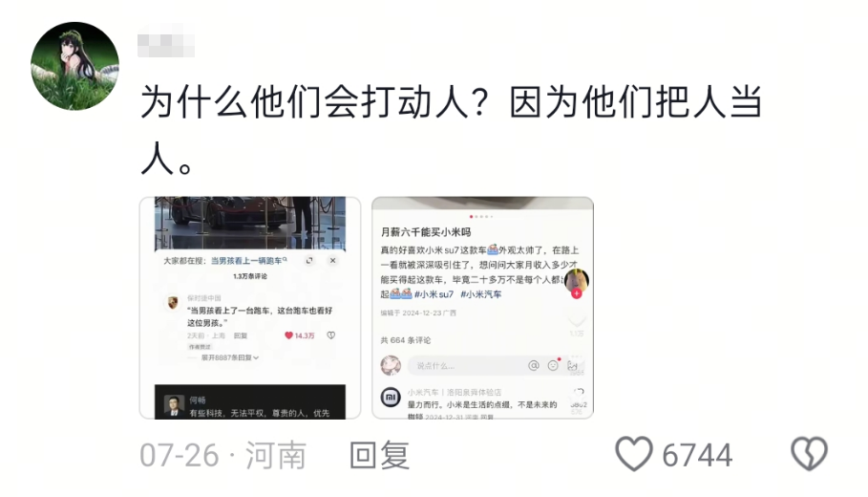Tap broken heart on Porsche China comment
This screenshot has width=868, height=497.
pos(331,335)
